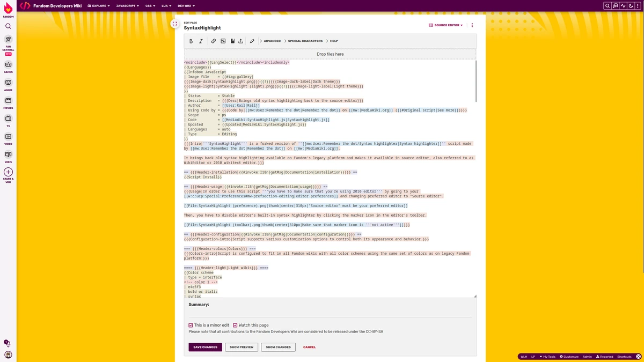Image resolution: width=644 pixels, height=362 pixels.
Task: Open Discussions using the chat bubble icon
Action: [x=614, y=5]
